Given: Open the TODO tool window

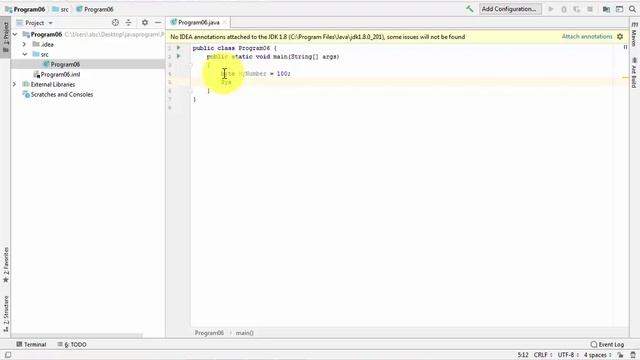Looking at the screenshot, I should point(72,344).
